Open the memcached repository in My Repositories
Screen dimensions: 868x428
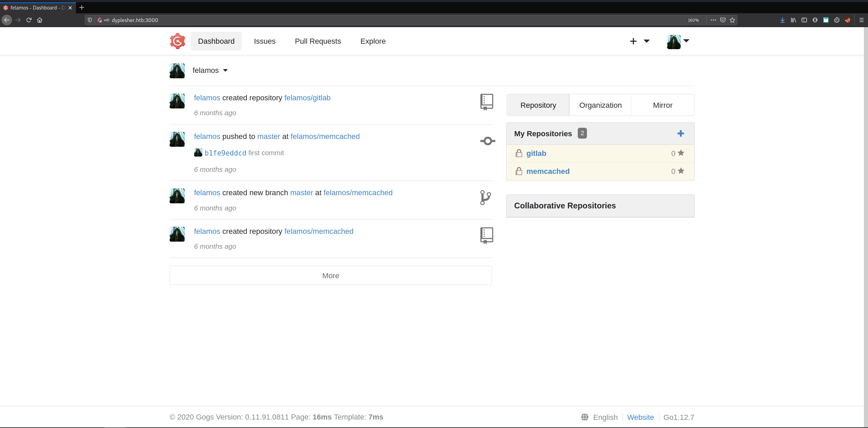pos(548,171)
